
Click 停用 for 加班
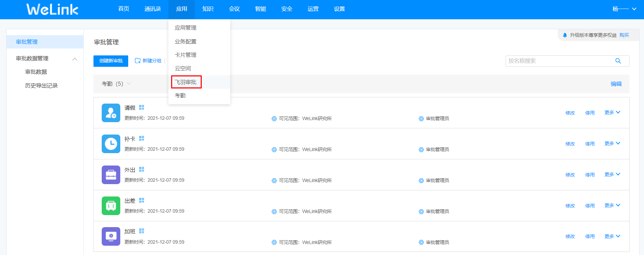[x=590, y=236]
